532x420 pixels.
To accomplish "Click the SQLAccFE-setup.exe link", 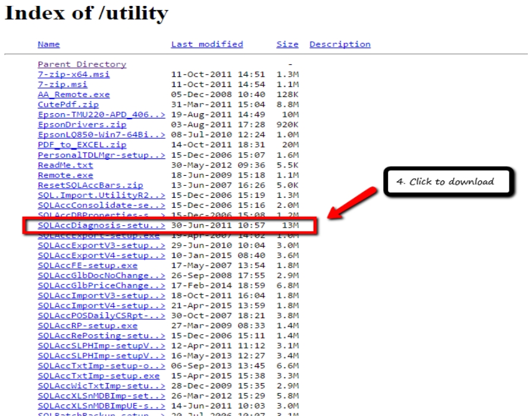I will click(87, 266).
